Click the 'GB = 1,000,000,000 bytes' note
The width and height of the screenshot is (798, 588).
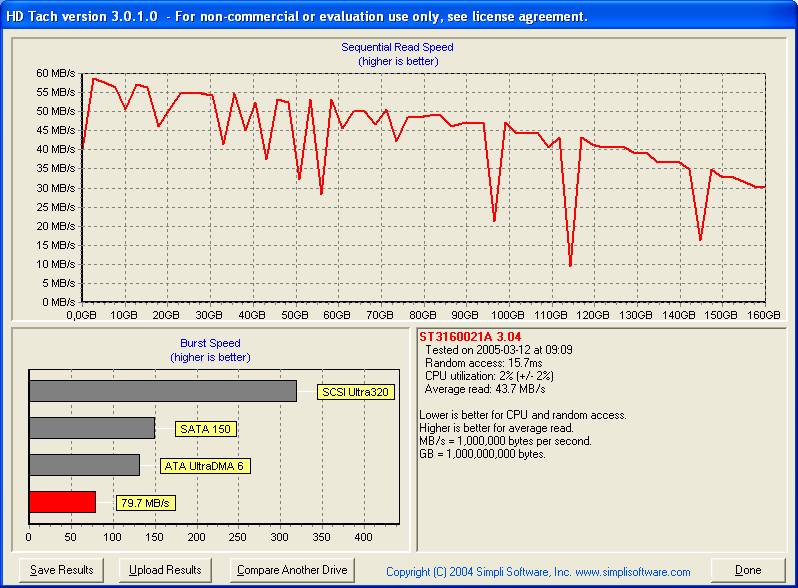pyautogui.click(x=482, y=454)
